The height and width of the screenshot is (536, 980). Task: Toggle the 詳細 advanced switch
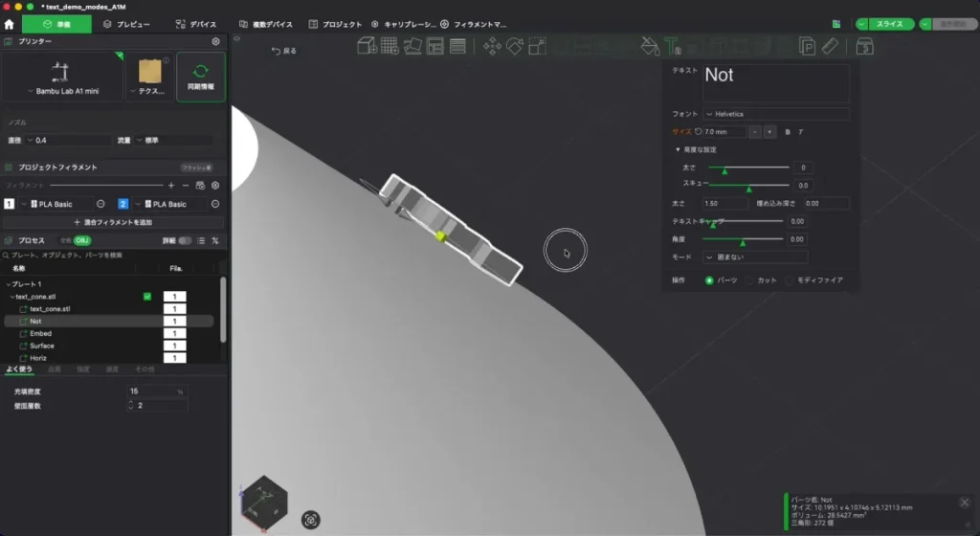click(185, 240)
